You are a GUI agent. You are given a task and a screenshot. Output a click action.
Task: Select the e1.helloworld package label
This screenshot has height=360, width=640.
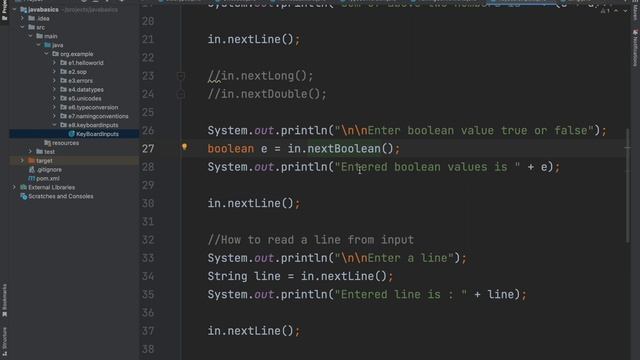[x=86, y=63]
